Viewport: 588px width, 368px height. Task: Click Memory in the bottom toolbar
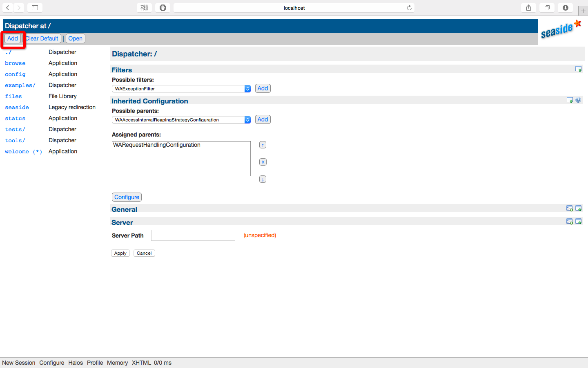pos(117,363)
